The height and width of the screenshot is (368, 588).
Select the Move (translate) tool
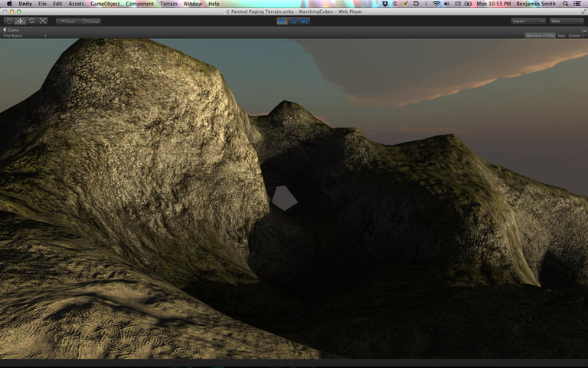click(20, 21)
